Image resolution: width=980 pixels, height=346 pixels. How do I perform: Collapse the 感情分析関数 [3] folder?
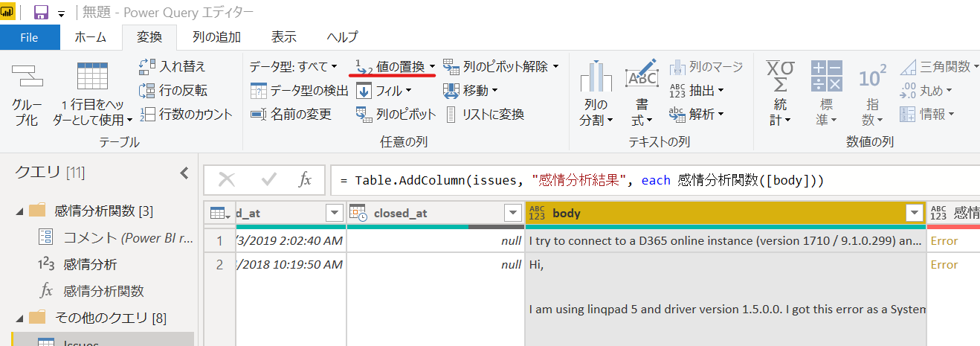point(19,211)
